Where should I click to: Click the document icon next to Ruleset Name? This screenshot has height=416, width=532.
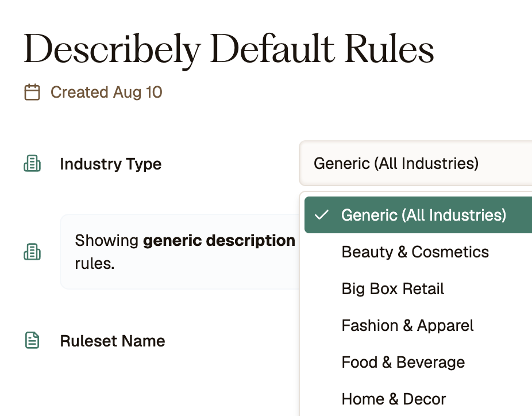coord(32,340)
